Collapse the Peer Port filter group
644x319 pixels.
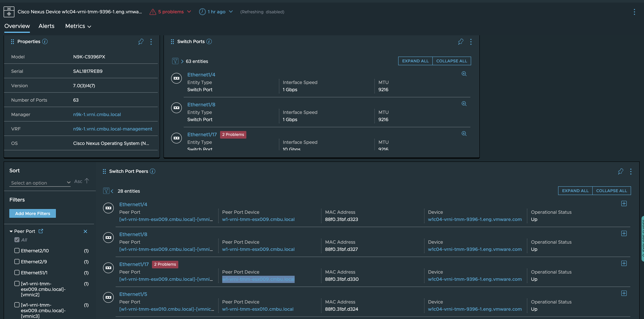[11, 231]
